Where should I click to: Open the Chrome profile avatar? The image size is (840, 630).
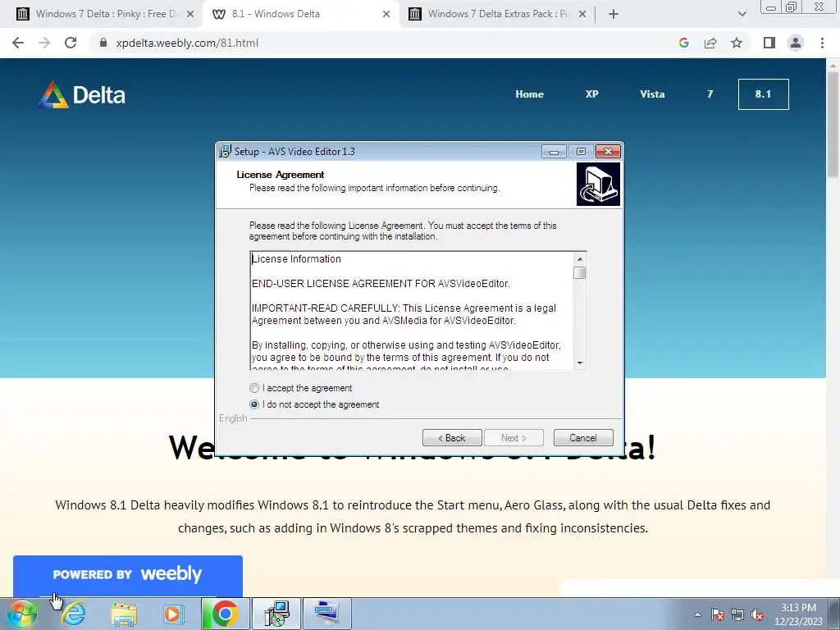click(x=796, y=43)
